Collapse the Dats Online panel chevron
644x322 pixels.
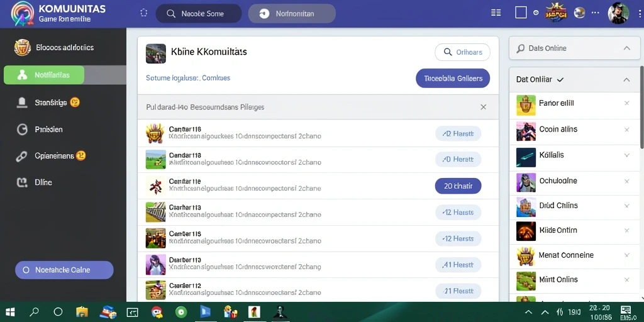click(x=627, y=48)
